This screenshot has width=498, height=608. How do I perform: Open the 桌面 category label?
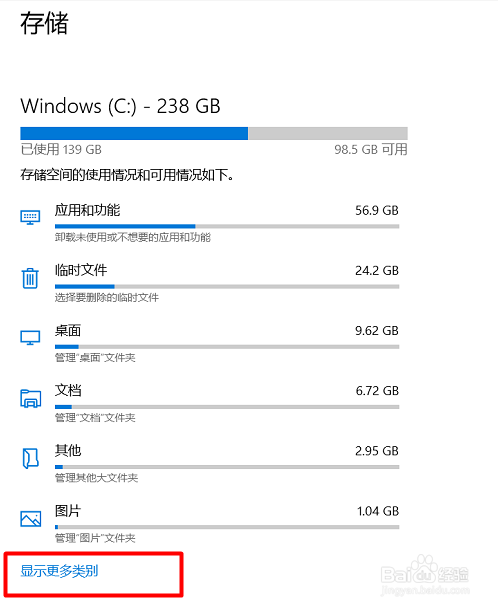coord(68,330)
